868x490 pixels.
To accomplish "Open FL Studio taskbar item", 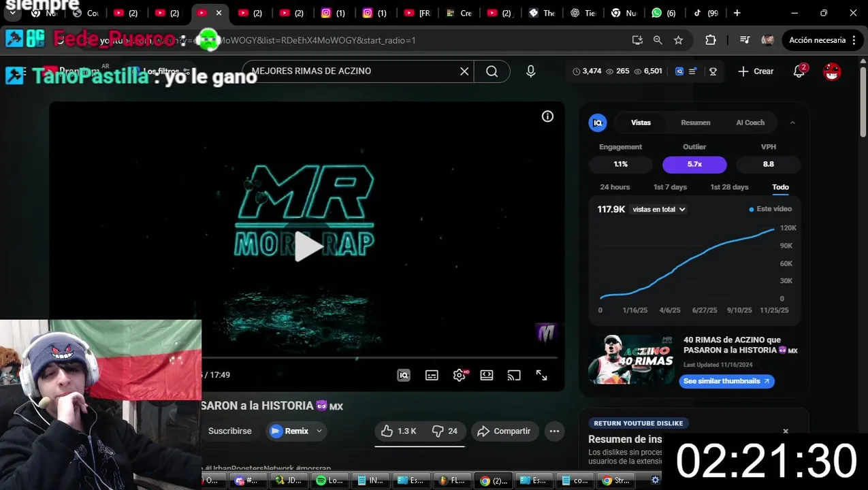I will [x=452, y=480].
